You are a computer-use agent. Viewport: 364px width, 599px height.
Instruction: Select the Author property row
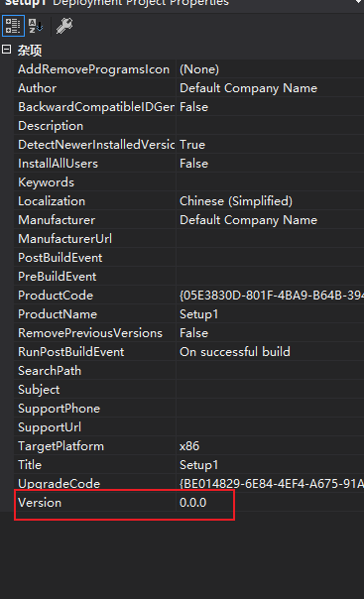click(37, 88)
